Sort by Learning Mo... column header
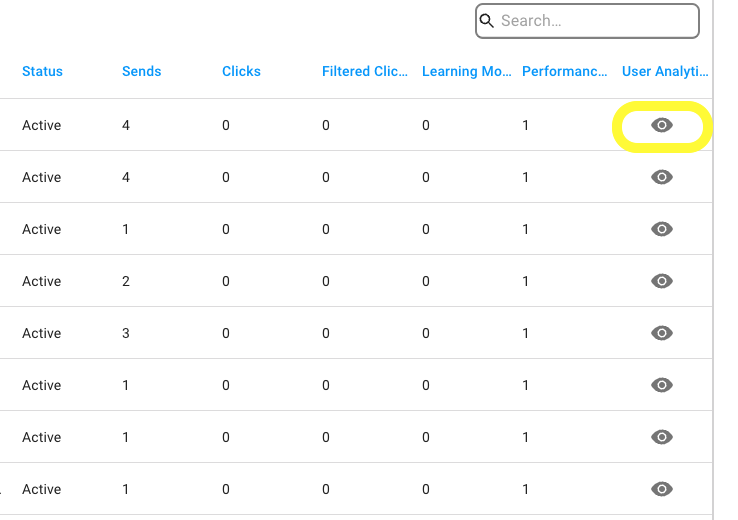The width and height of the screenshot is (738, 520). 466,71
